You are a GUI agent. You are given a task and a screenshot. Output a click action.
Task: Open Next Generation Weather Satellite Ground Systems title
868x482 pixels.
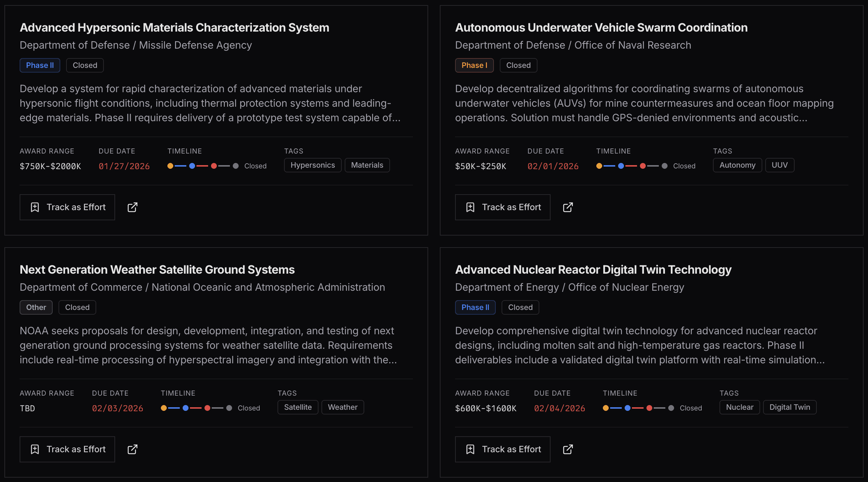click(x=157, y=270)
